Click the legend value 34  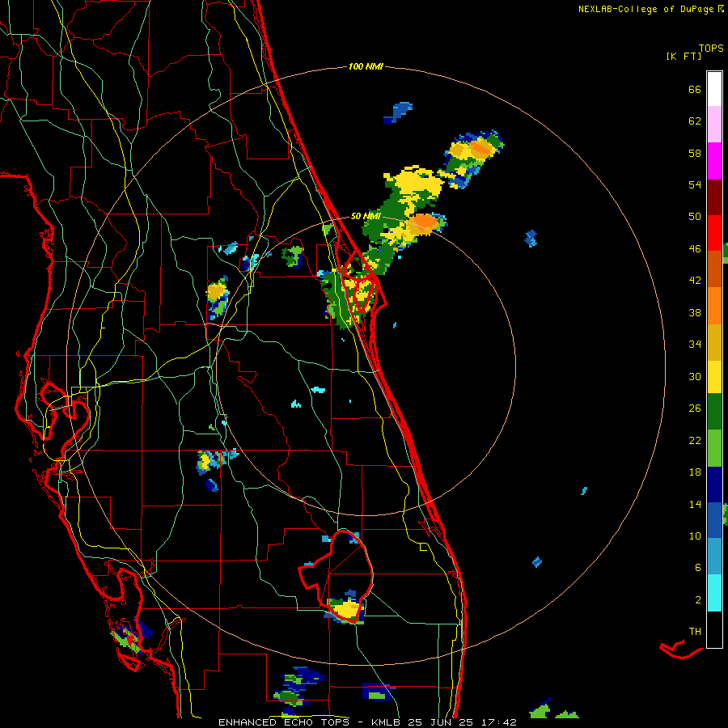695,345
